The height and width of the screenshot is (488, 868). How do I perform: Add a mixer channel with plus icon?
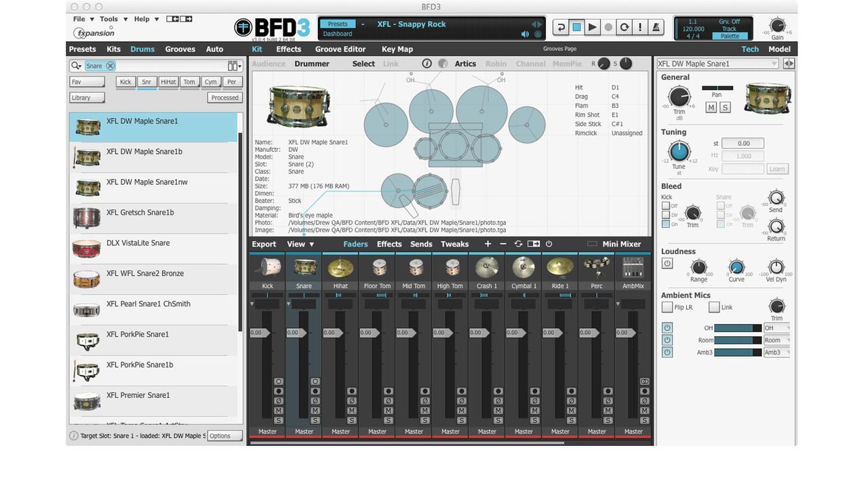pos(488,244)
